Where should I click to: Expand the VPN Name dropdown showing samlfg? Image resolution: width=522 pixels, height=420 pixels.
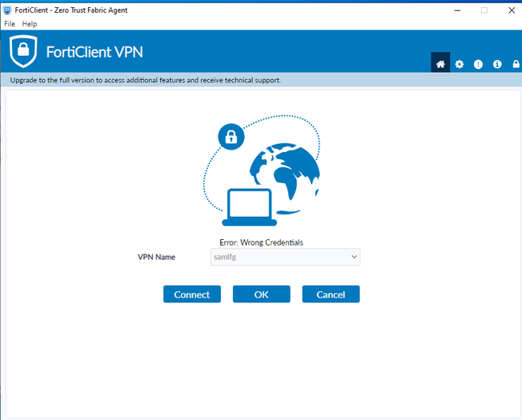[x=285, y=257]
